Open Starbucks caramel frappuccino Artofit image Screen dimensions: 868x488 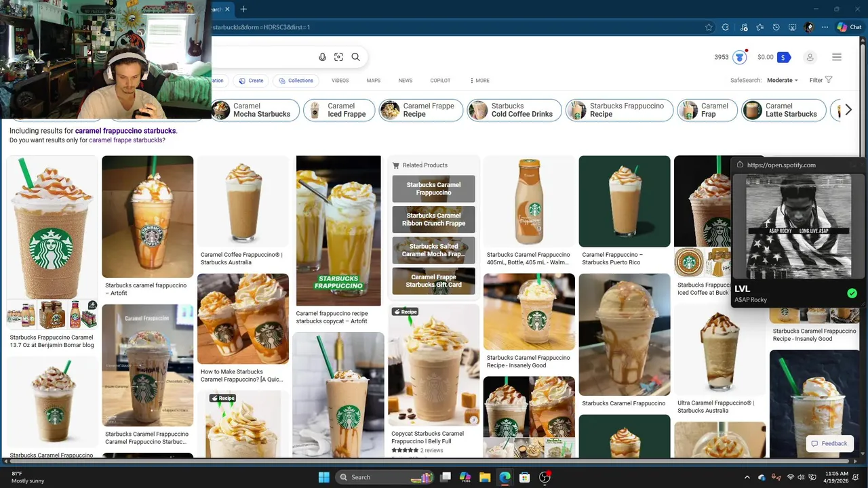pyautogui.click(x=147, y=217)
